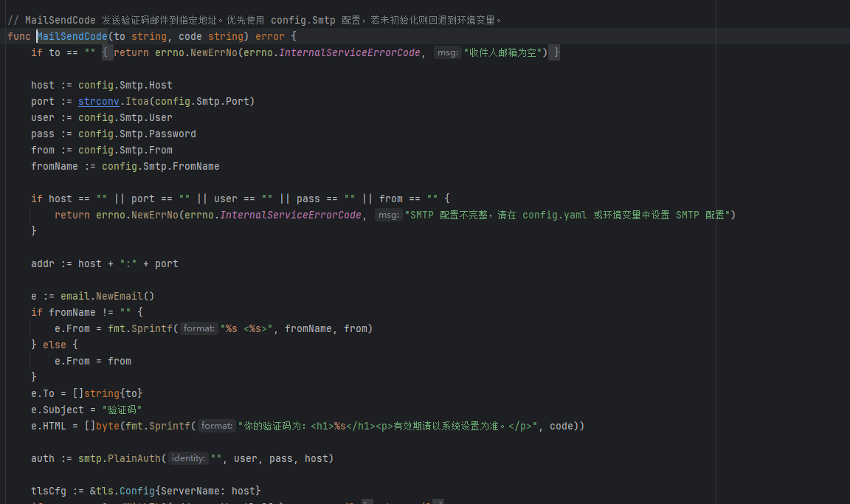The height and width of the screenshot is (504, 850).
Task: Expand the folded "{" on the "if to" line
Action: point(107,52)
